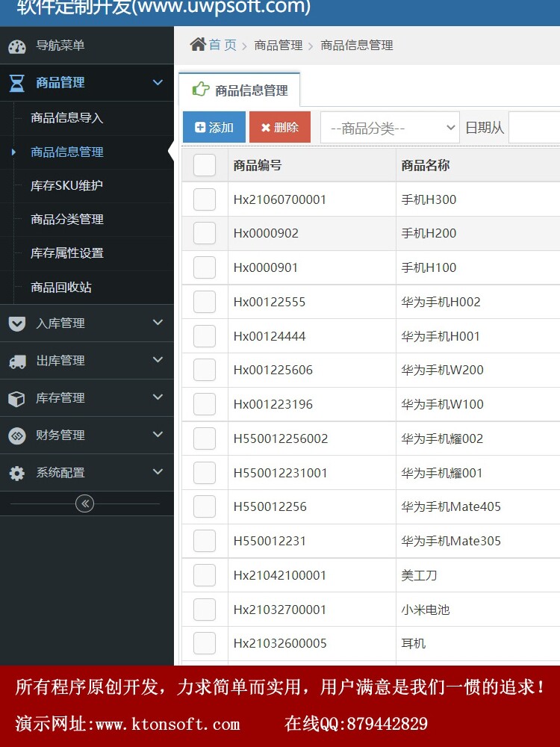Viewport: 560px width, 747px height.
Task: Toggle the select-all checkbox in table header
Action: (x=205, y=165)
